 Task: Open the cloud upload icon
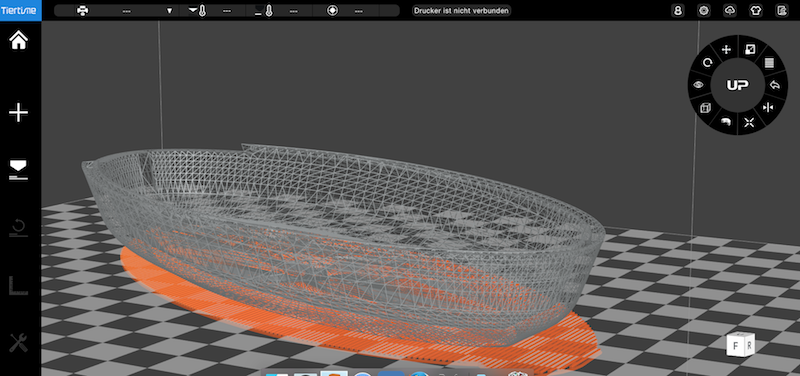tap(730, 10)
